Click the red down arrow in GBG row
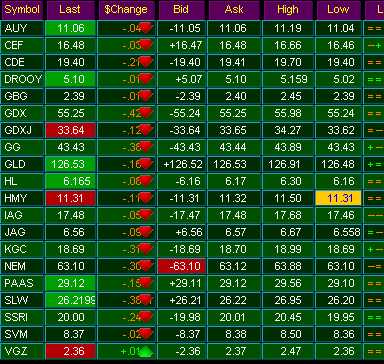The width and height of the screenshot is (384, 364). [x=146, y=96]
